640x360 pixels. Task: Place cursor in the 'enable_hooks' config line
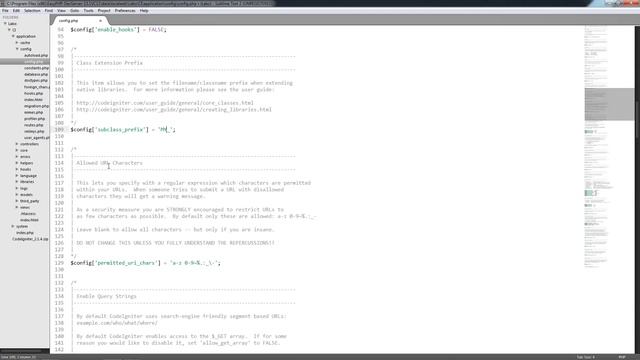click(118, 30)
